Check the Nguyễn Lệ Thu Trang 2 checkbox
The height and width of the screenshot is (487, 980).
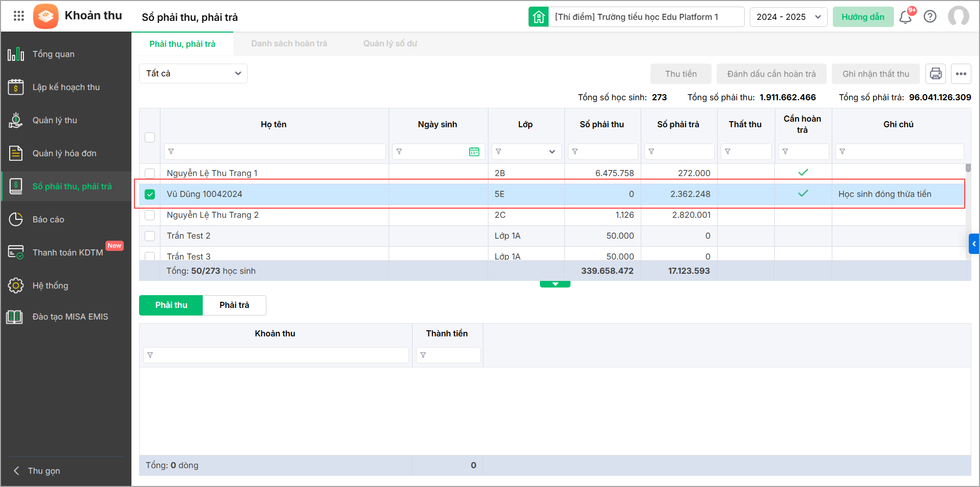coord(150,215)
